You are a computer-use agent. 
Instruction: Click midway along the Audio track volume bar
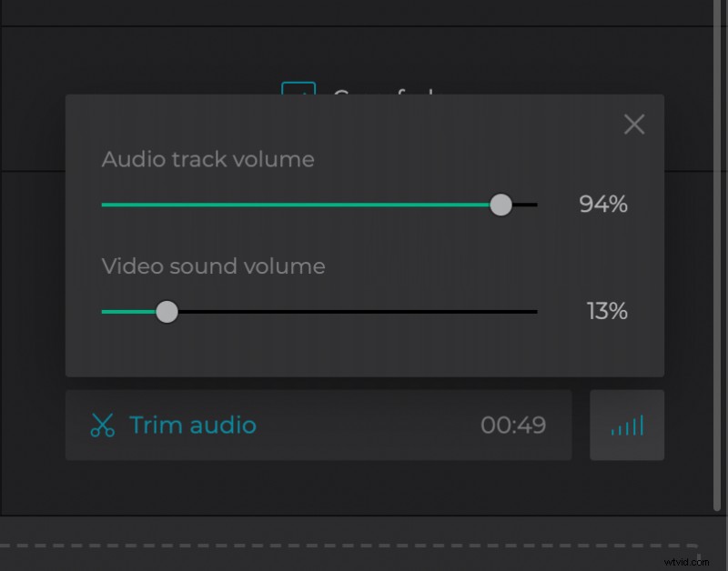[x=300, y=205]
